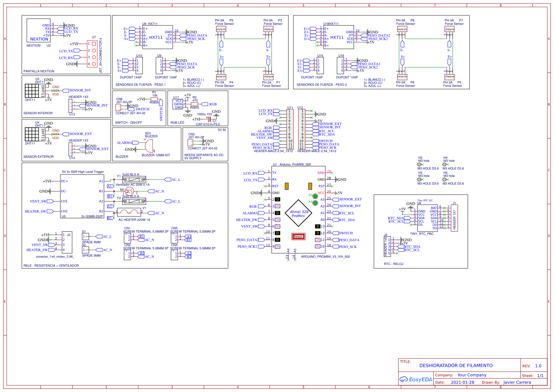
Task: Select the R1 10k resistor in switch block
Action: coord(154,99)
